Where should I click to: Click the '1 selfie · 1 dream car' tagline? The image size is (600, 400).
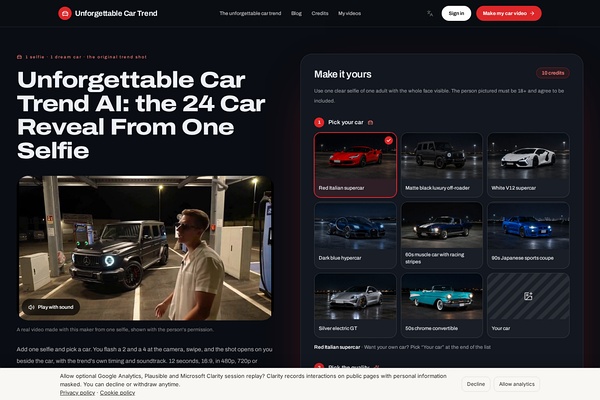[x=86, y=57]
